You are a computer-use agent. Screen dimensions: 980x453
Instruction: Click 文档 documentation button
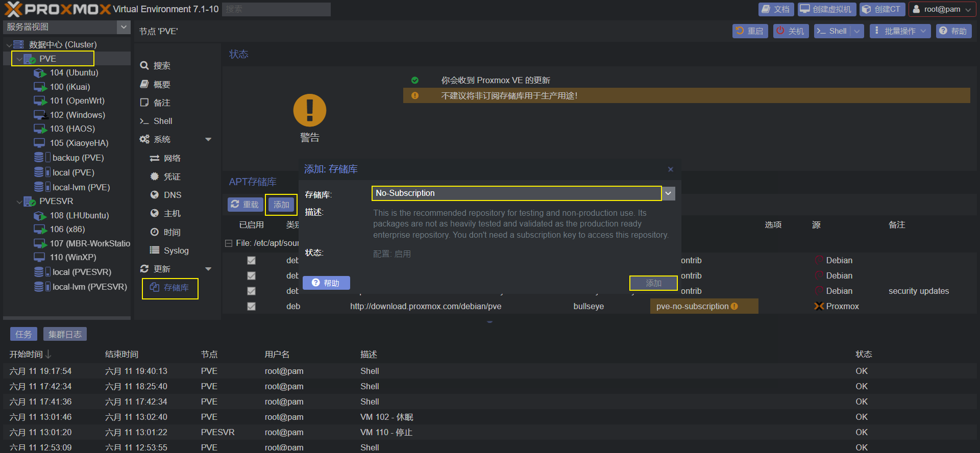click(776, 9)
